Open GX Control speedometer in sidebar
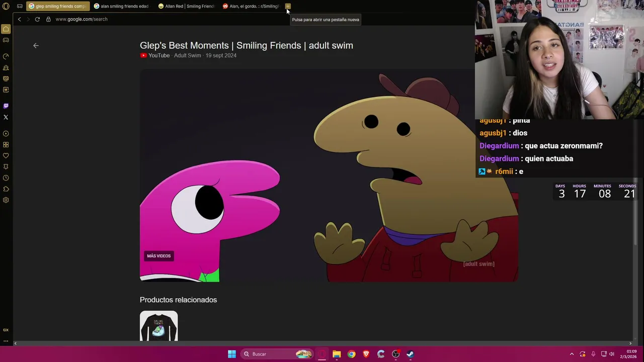 [6, 56]
